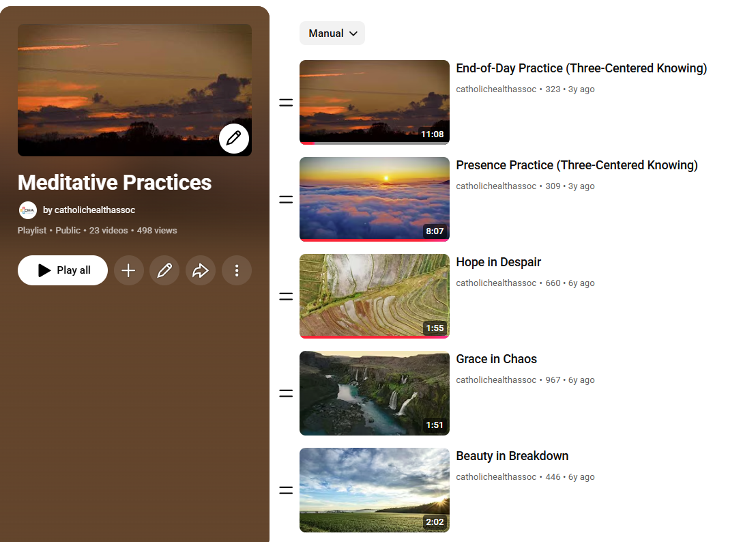Click the catholichealthassoc channel avatar icon

tap(27, 210)
